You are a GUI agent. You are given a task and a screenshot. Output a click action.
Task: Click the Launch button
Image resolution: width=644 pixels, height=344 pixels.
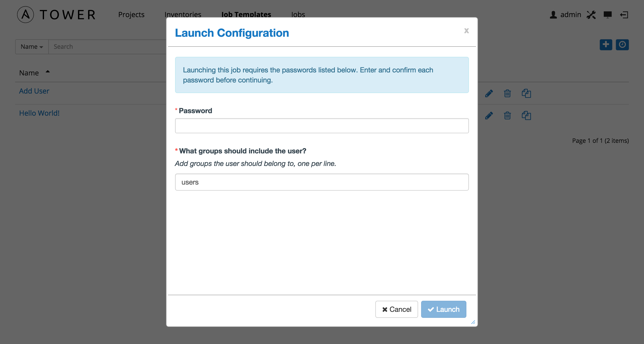(x=444, y=309)
